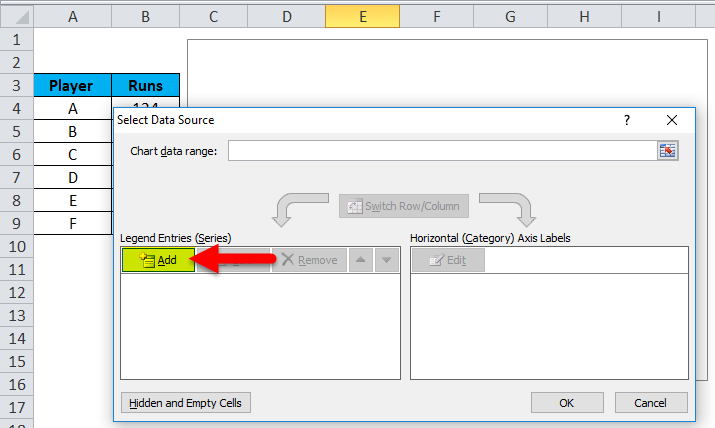Select column B header
715x428 pixels.
coord(145,17)
